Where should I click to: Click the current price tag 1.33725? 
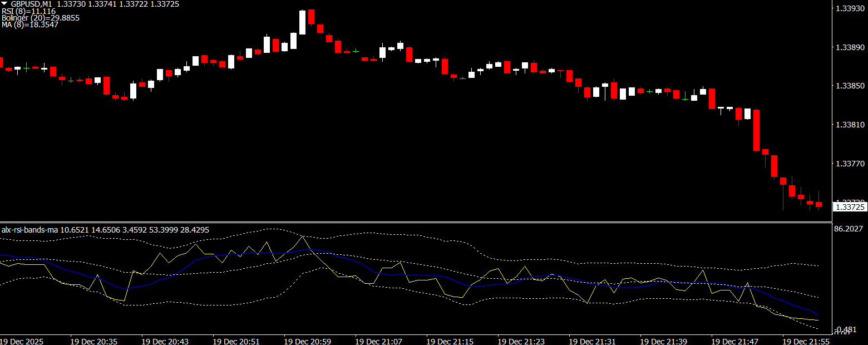851,207
